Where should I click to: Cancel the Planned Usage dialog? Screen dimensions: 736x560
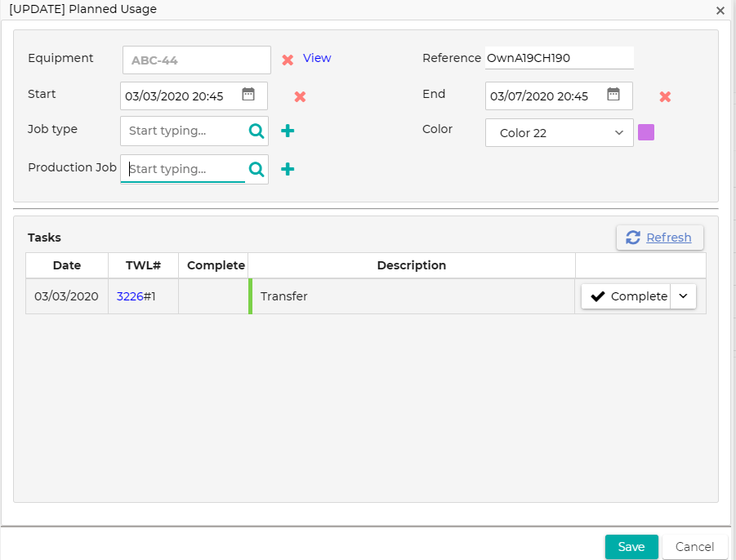point(694,547)
